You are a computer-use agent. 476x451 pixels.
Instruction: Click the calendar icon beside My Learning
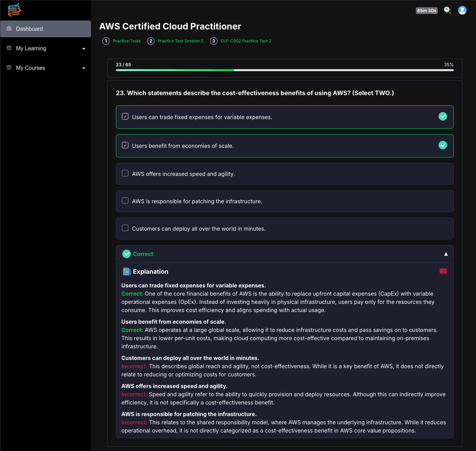9,48
